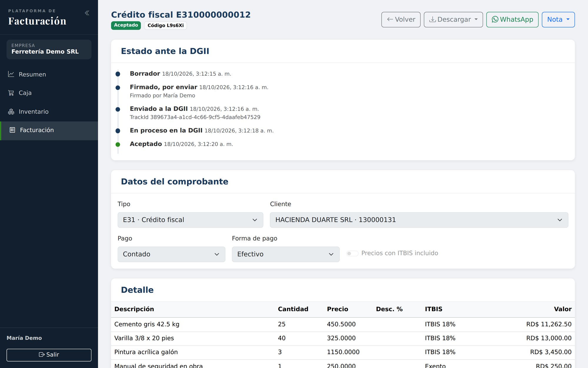Select the Ferretería Demo SRL company box
Screen dimensions: 588x368
click(x=49, y=49)
